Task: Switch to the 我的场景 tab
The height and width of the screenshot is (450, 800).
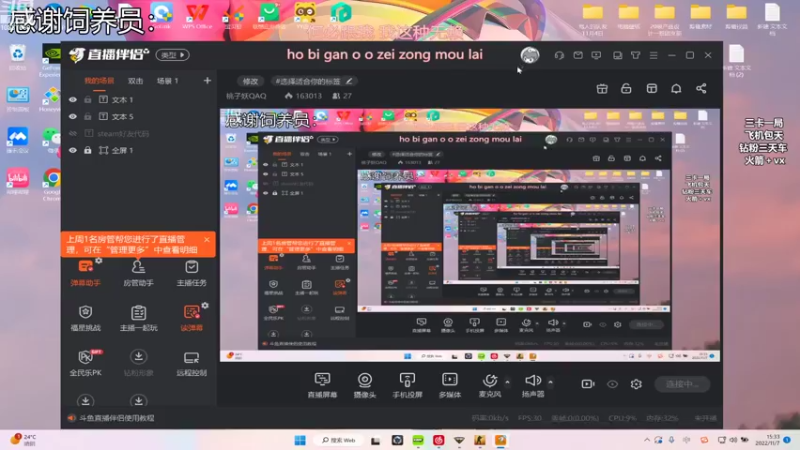Action: pyautogui.click(x=99, y=81)
